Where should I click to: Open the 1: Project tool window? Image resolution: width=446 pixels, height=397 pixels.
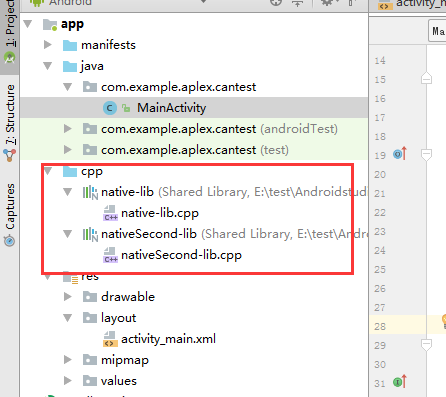pos(10,32)
